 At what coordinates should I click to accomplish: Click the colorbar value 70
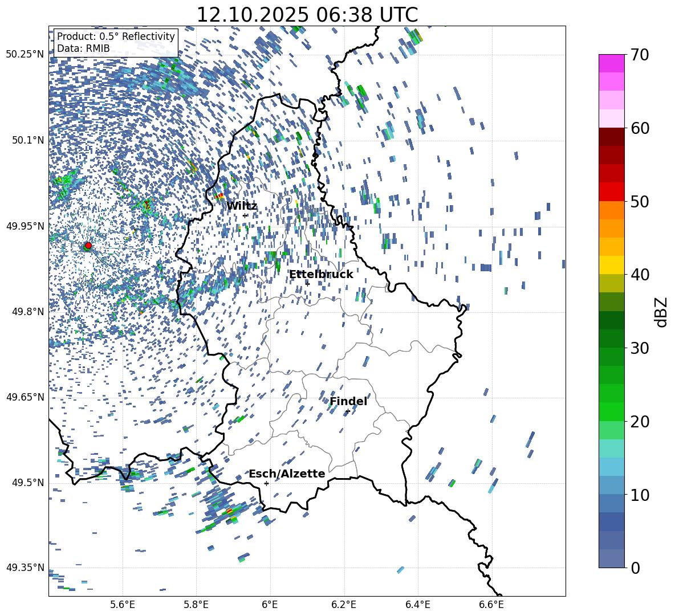click(x=640, y=55)
